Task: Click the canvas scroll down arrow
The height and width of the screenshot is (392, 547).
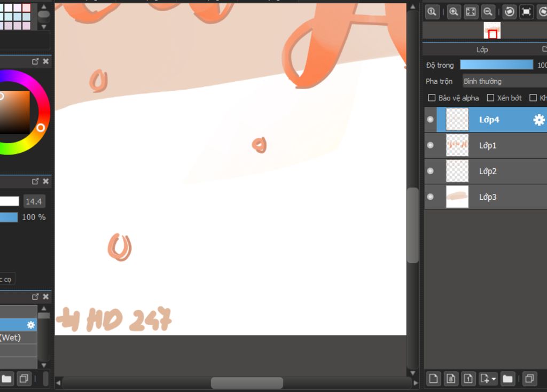Action: coord(413,373)
